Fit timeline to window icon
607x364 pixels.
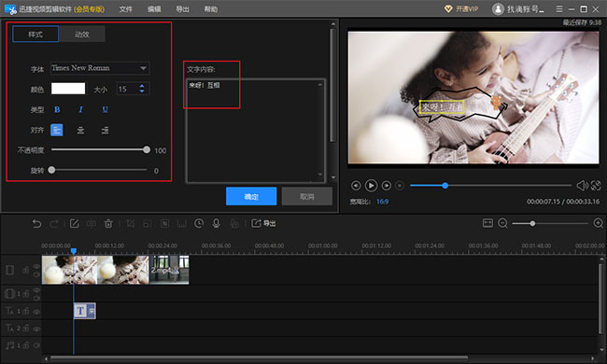487,223
